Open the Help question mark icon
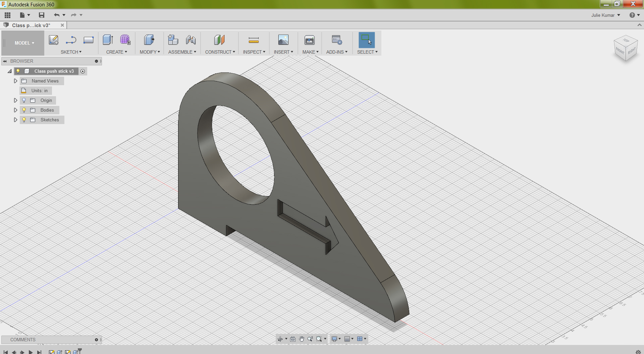The height and width of the screenshot is (354, 644). tap(632, 15)
